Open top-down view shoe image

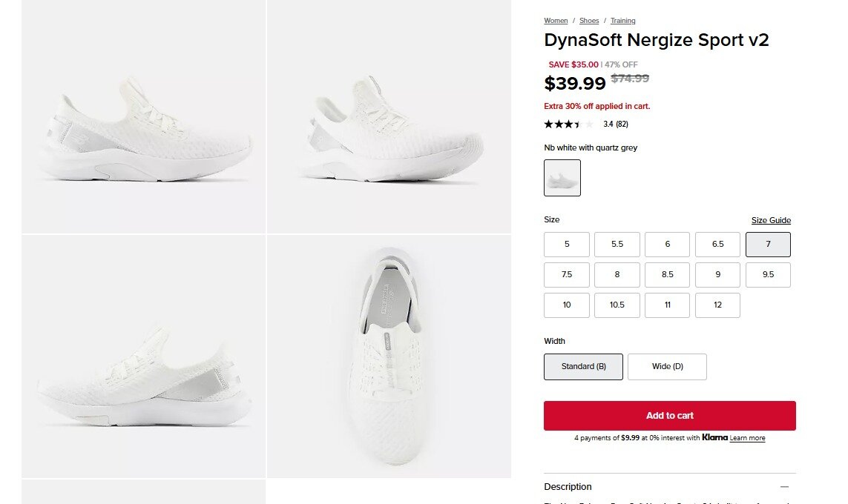(389, 357)
